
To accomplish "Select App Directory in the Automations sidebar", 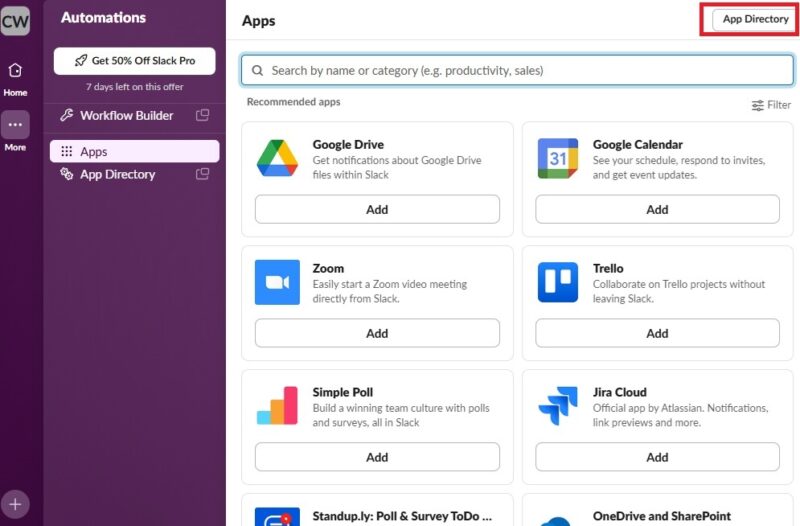I will point(135,174).
